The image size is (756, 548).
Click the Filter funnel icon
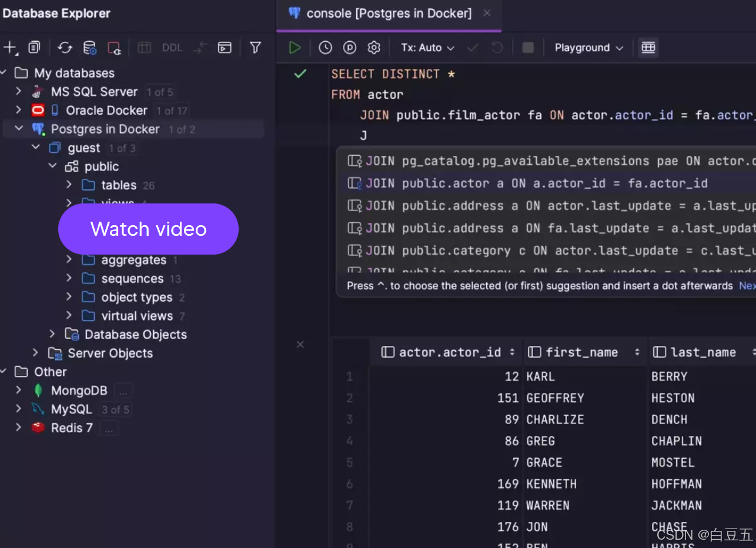[255, 48]
